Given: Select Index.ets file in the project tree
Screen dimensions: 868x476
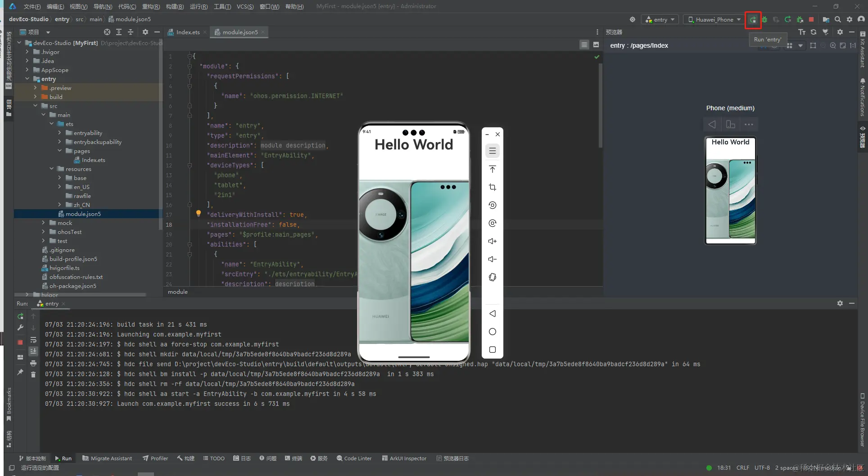Looking at the screenshot, I should 93,160.
